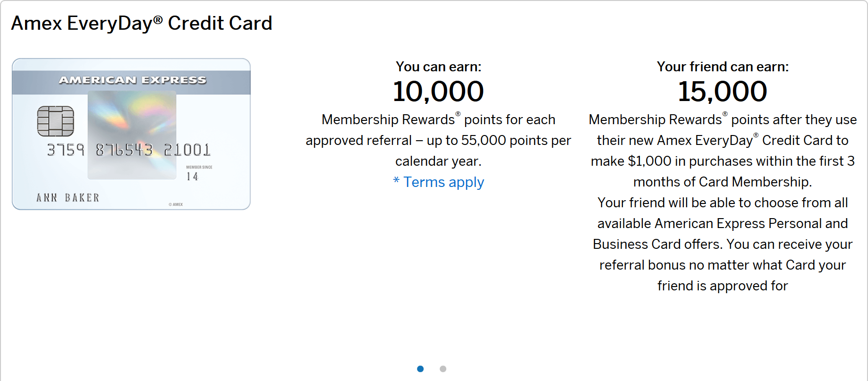The height and width of the screenshot is (381, 868).
Task: Click the holographic square on the card
Action: (x=132, y=135)
